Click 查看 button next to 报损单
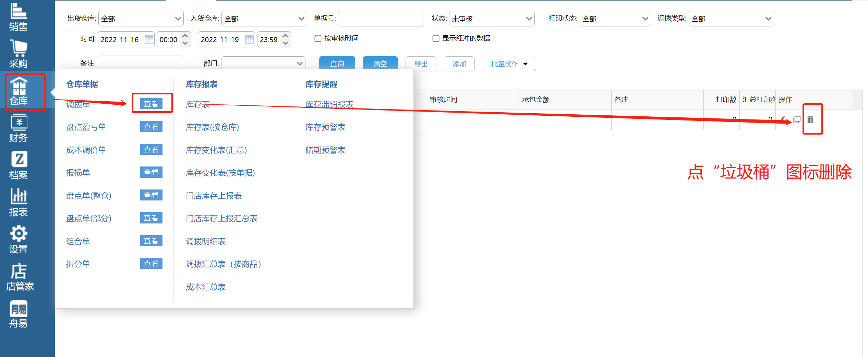This screenshot has width=868, height=357. click(151, 172)
